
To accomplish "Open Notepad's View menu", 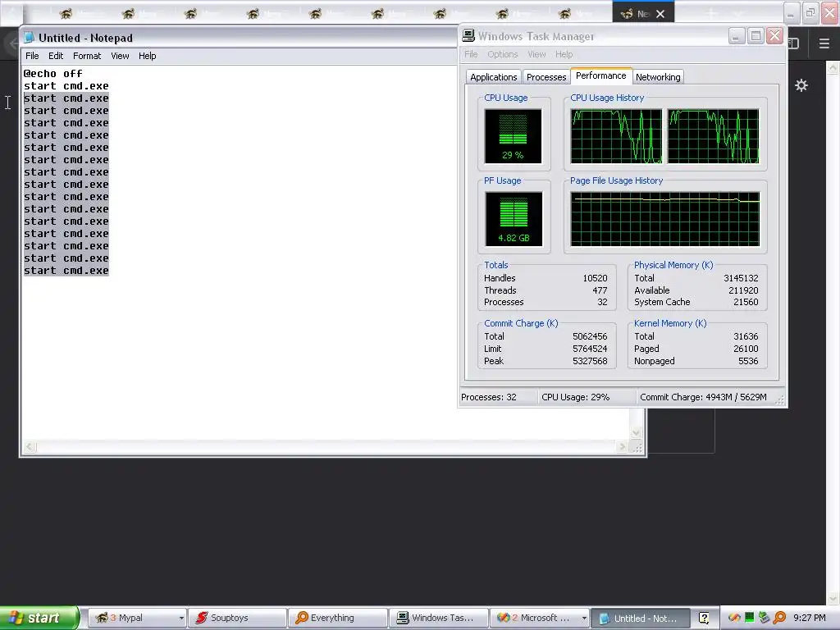I will pyautogui.click(x=120, y=56).
